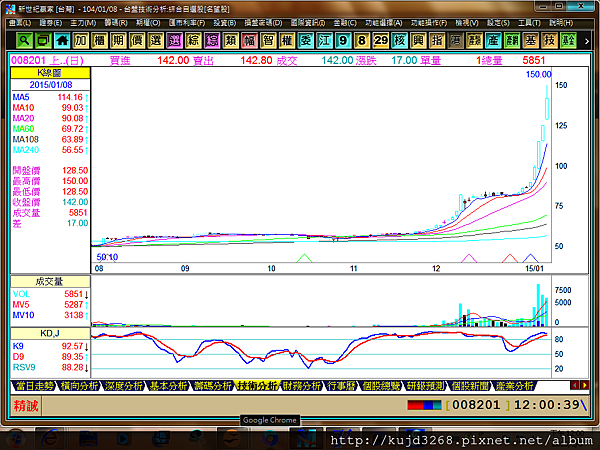Viewport: 600px width, 450px height.
Task: Switch to the 籌碼分析 tab
Action: (212, 386)
